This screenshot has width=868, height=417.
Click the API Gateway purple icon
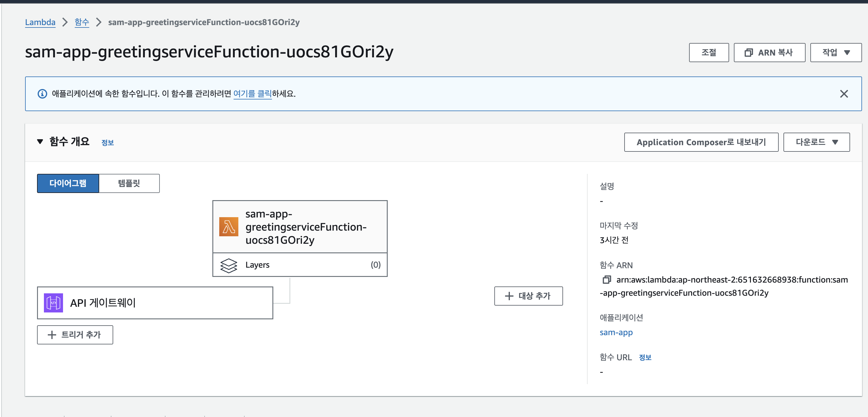[x=53, y=303]
